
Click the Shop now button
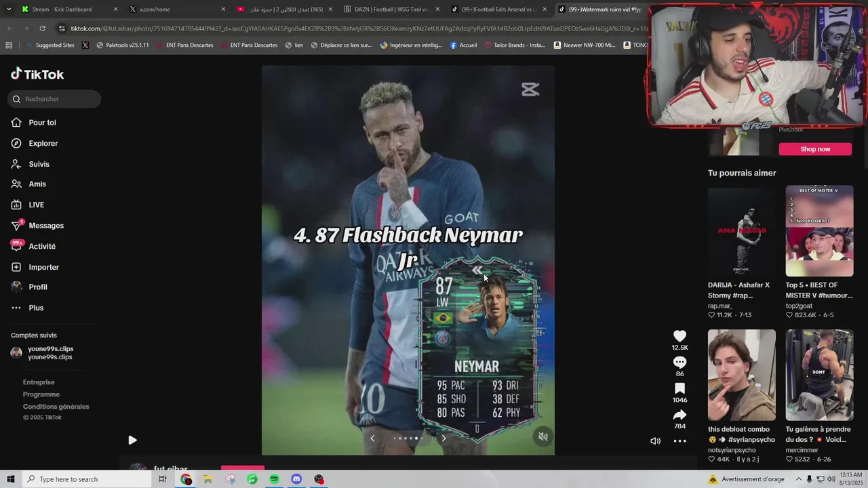pyautogui.click(x=815, y=149)
